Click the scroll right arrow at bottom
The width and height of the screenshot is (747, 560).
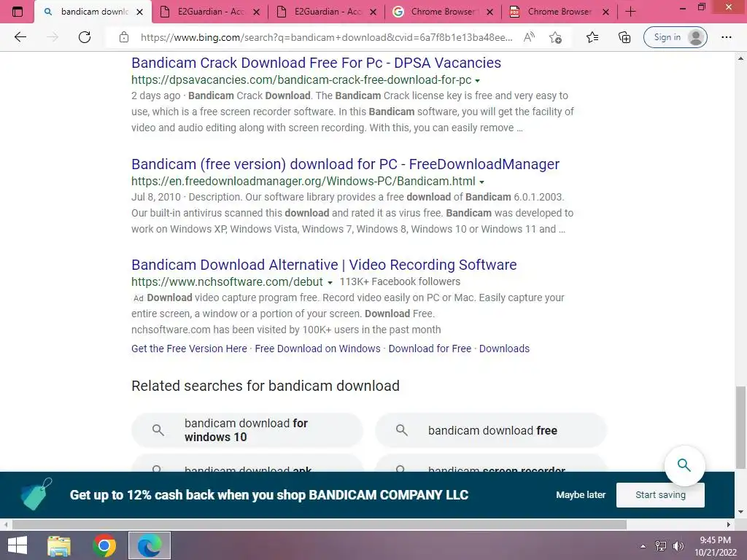[729, 525]
